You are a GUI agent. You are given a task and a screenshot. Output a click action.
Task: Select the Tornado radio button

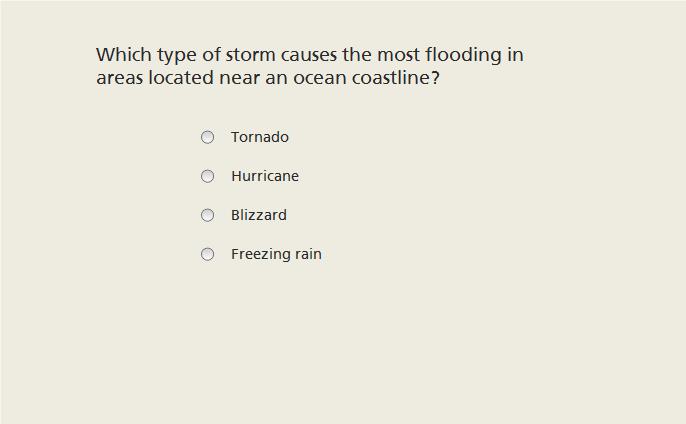tap(207, 137)
